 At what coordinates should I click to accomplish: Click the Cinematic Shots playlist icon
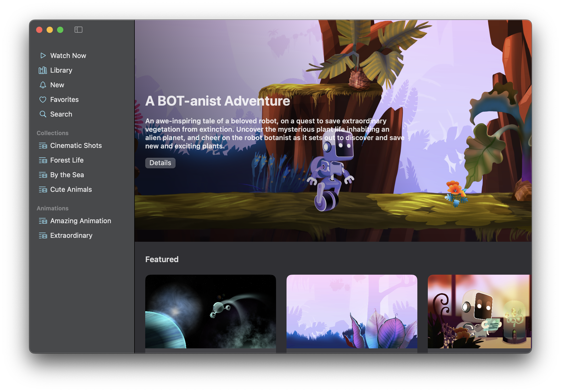pyautogui.click(x=43, y=146)
